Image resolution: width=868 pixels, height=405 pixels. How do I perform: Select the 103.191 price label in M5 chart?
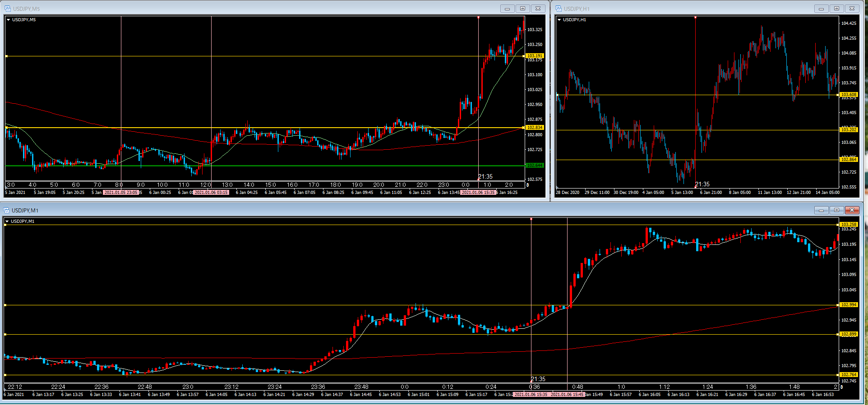[535, 56]
